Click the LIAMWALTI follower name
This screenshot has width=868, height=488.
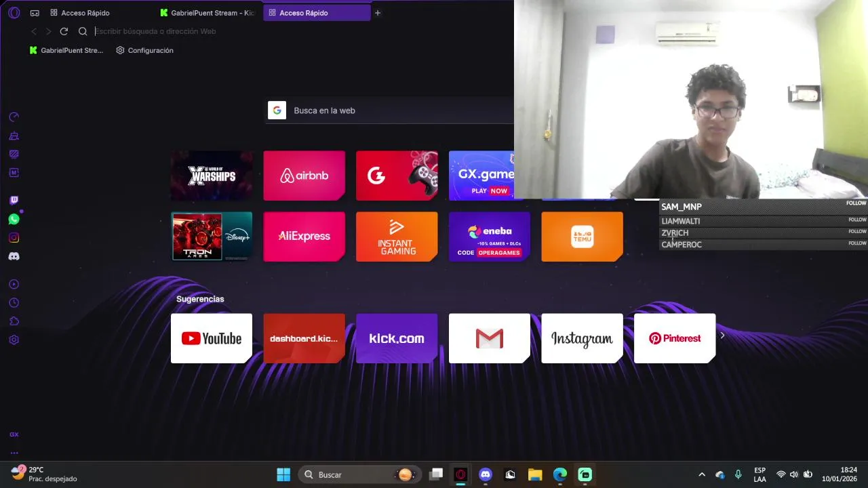pyautogui.click(x=681, y=221)
